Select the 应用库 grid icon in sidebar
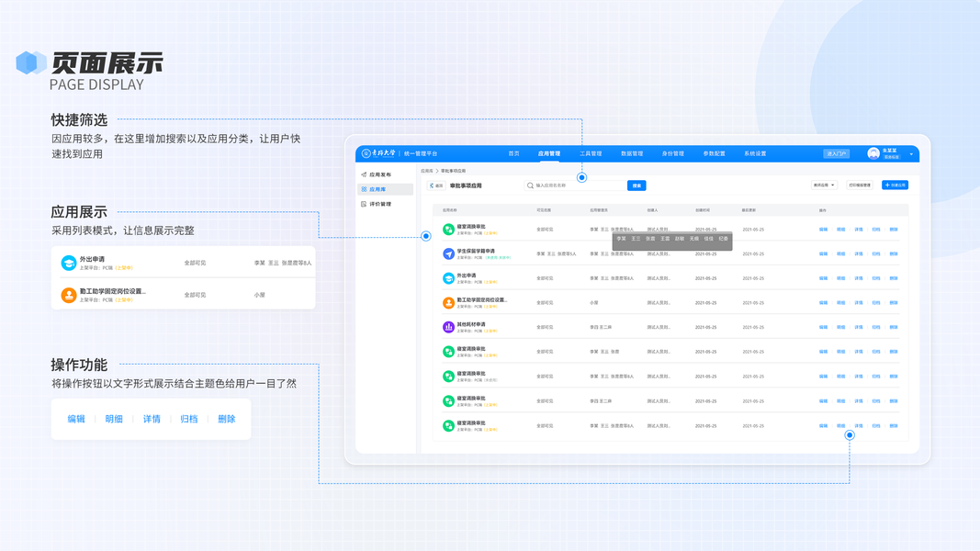Viewport: 980px width, 551px height. pyautogui.click(x=364, y=189)
